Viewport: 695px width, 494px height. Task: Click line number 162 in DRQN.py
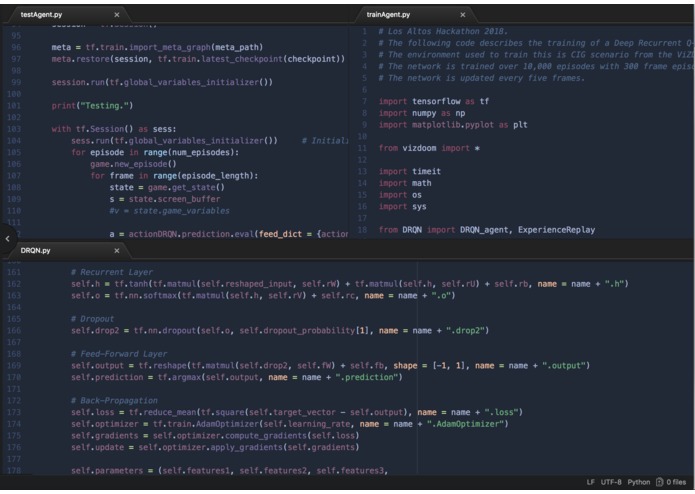(x=14, y=284)
